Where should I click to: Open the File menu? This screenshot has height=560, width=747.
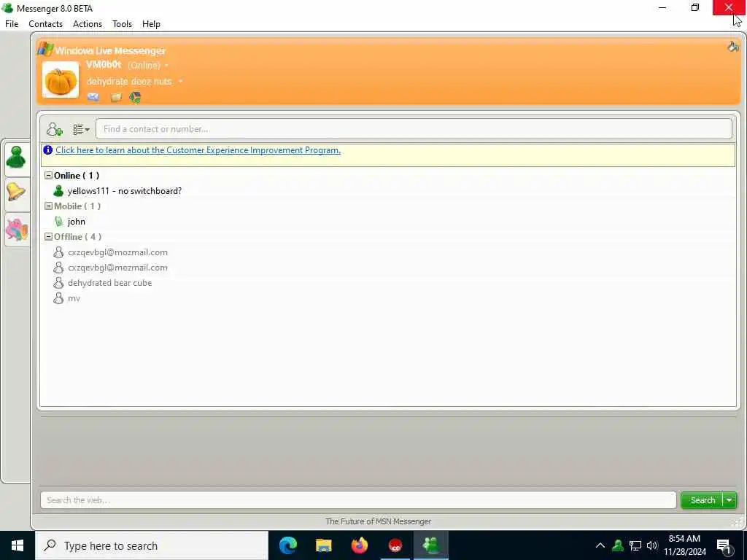pyautogui.click(x=12, y=24)
